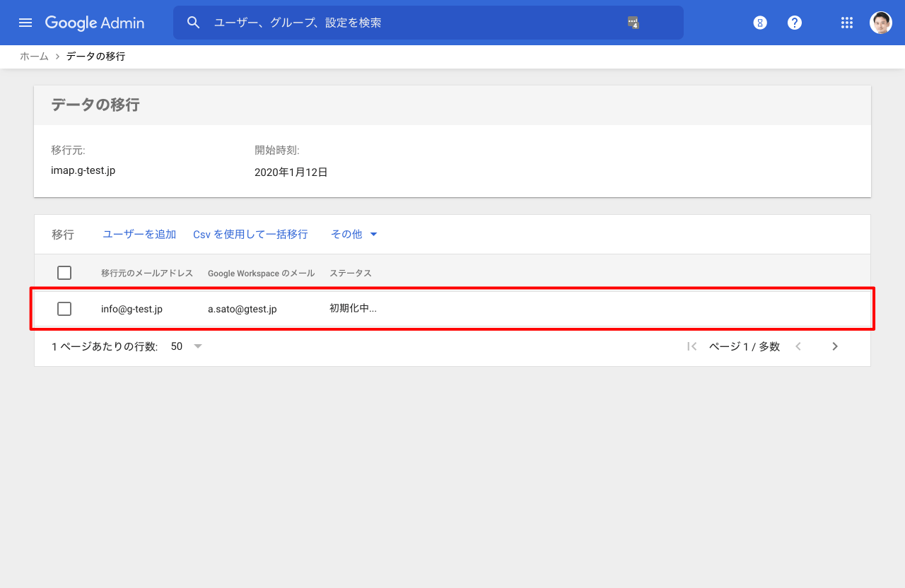The width and height of the screenshot is (905, 588).
Task: Click imap.g-test.jp source value
Action: click(83, 171)
